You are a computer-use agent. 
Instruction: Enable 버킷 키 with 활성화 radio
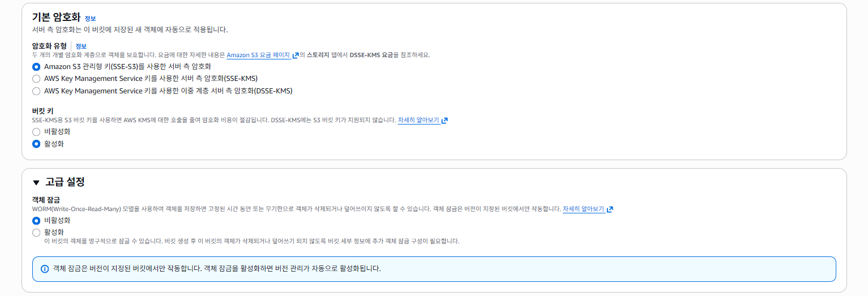point(36,144)
